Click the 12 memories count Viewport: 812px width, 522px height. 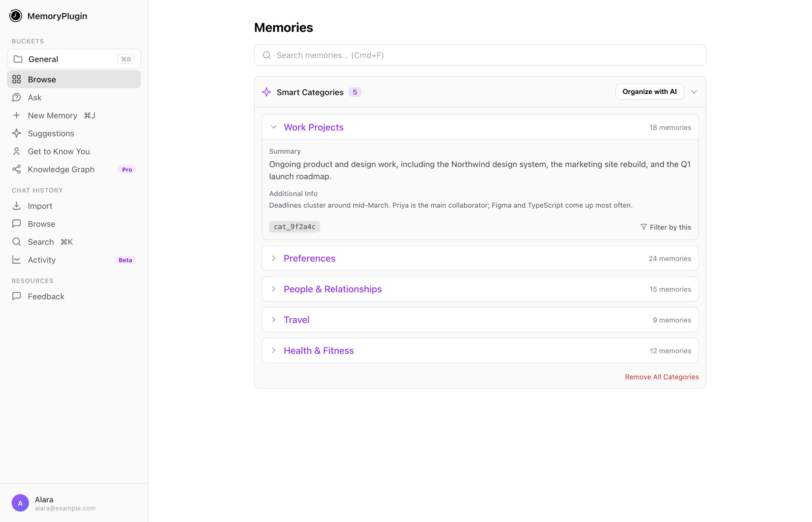click(x=670, y=351)
